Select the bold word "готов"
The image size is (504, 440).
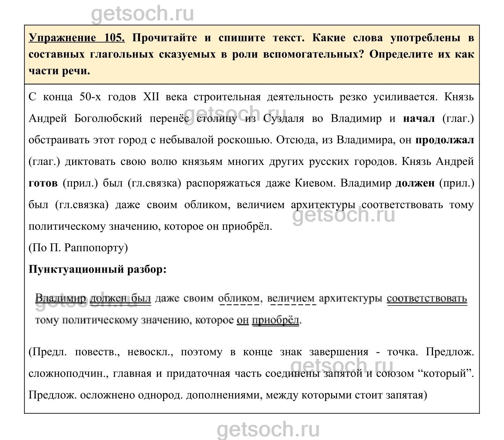pos(43,183)
